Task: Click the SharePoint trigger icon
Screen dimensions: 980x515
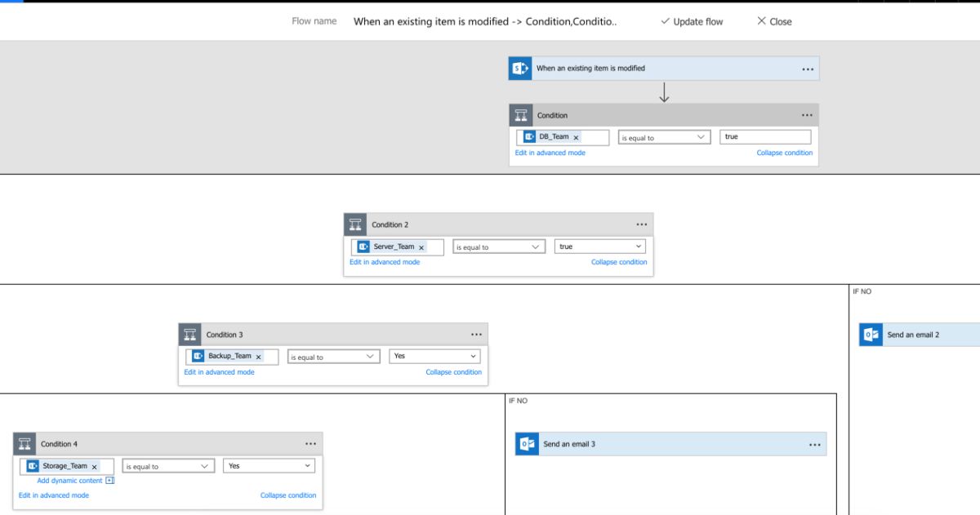Action: click(520, 69)
